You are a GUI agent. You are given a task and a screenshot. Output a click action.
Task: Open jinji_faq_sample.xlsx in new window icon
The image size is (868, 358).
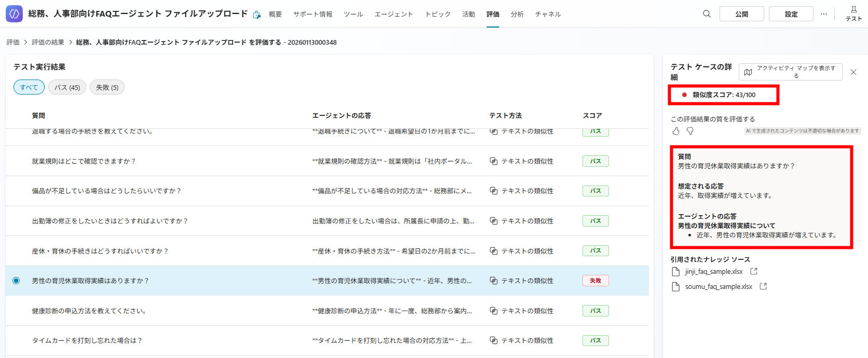coord(754,271)
